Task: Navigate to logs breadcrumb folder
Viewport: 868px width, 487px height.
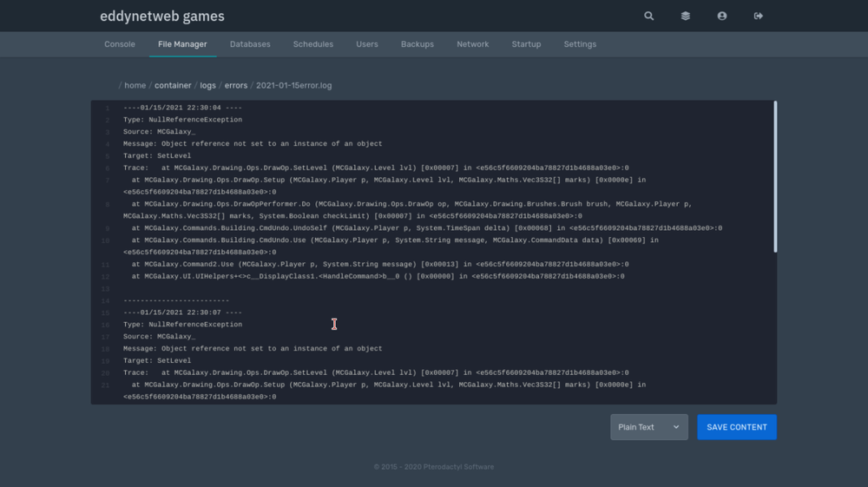Action: point(207,85)
